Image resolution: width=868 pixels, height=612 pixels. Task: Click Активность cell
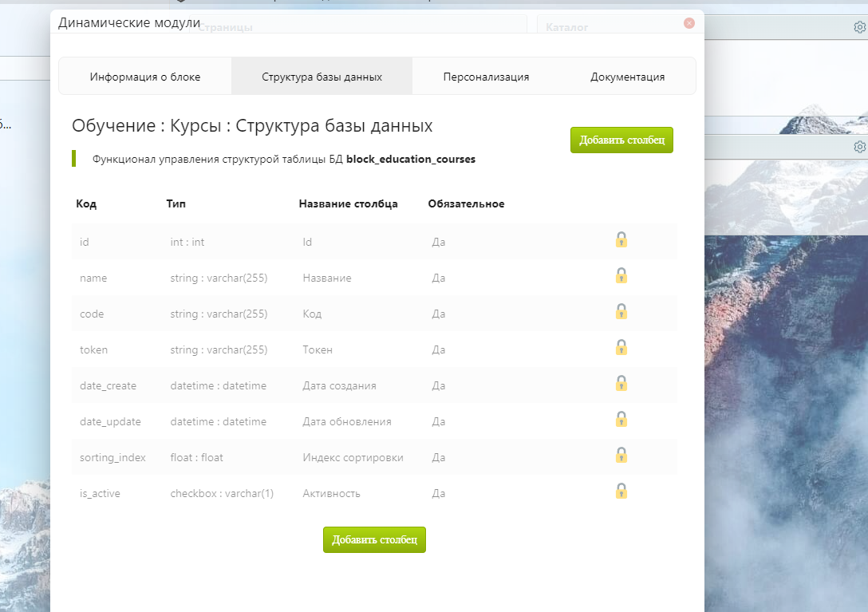click(x=331, y=493)
